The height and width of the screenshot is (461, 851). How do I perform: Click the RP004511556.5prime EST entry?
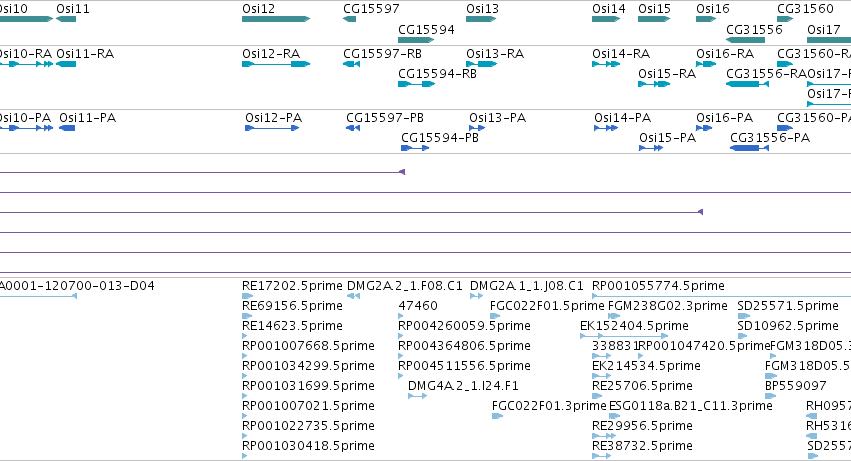pyautogui.click(x=464, y=366)
